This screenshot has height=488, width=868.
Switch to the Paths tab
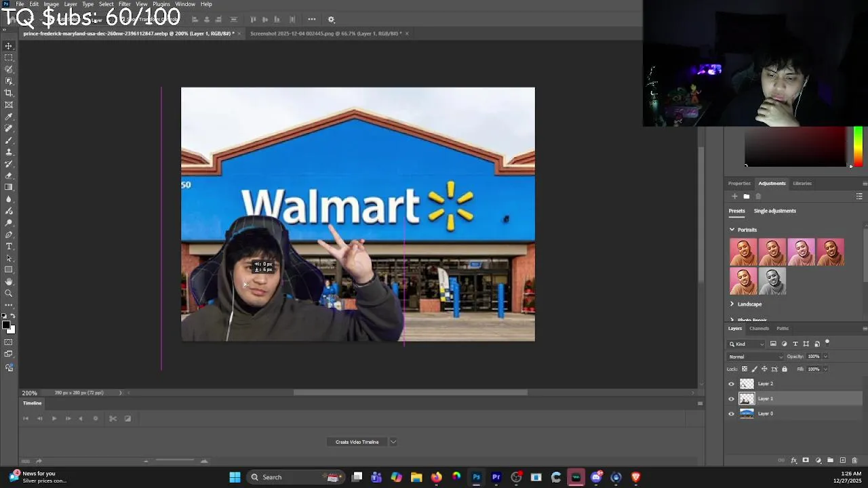click(x=783, y=329)
